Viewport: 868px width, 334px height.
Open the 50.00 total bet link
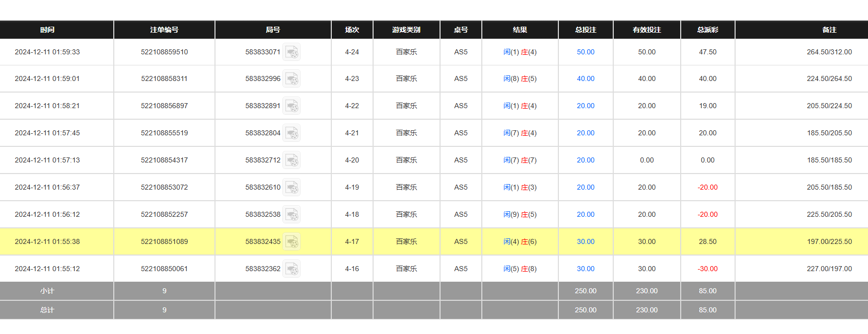point(586,52)
